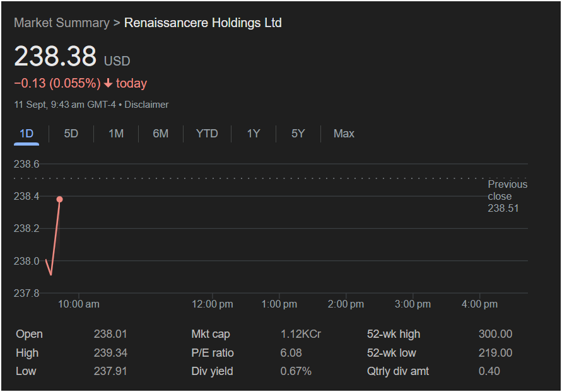Open the 1M range tab
This screenshot has width=562, height=392.
(x=116, y=134)
